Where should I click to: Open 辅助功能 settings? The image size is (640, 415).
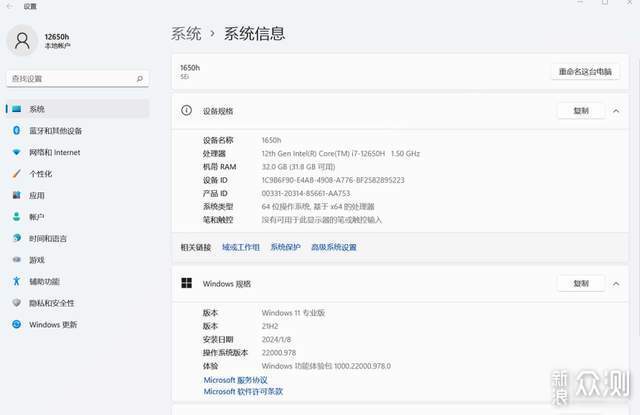pyautogui.click(x=78, y=282)
